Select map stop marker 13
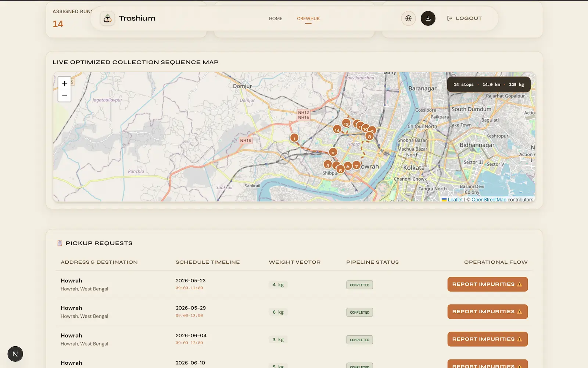 point(346,124)
